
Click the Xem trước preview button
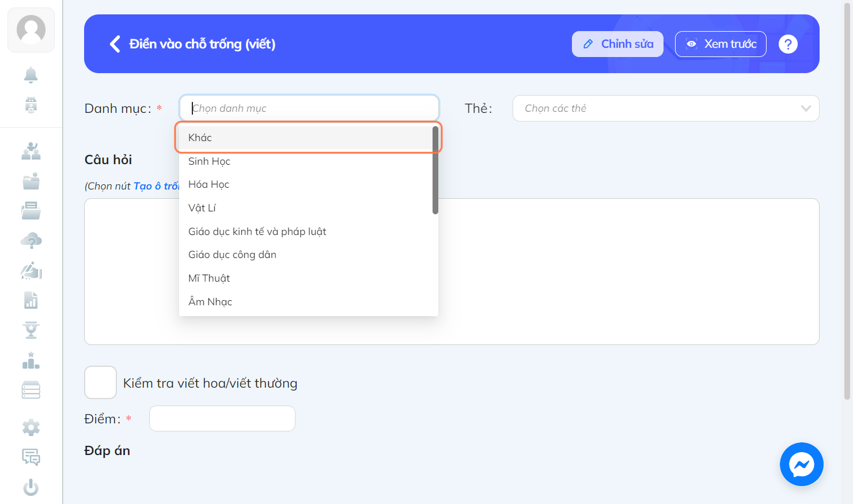click(721, 44)
